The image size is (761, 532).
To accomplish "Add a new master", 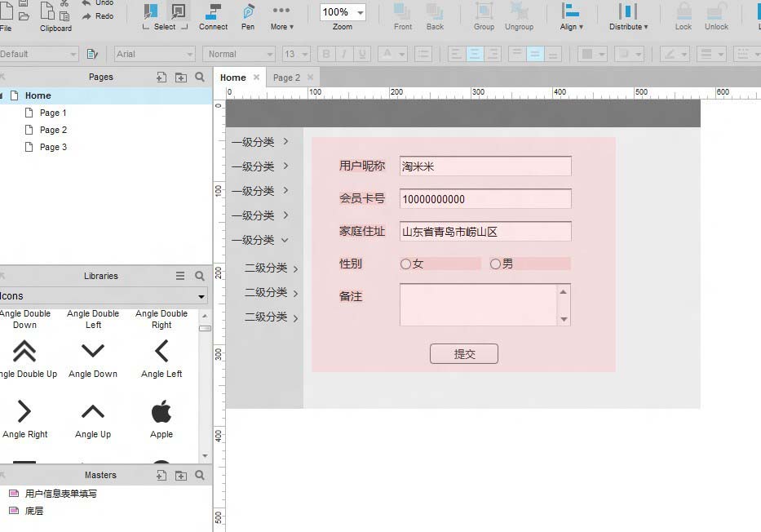I will click(161, 475).
